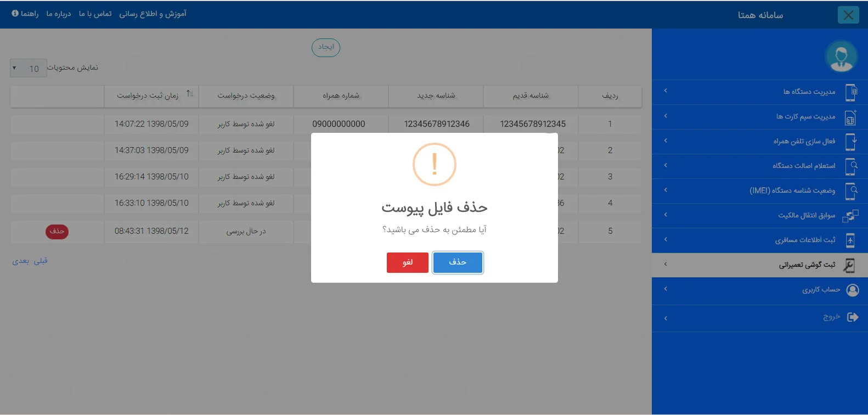Click cell 12345678912346 in row 1
The width and height of the screenshot is (868, 415).
[437, 124]
